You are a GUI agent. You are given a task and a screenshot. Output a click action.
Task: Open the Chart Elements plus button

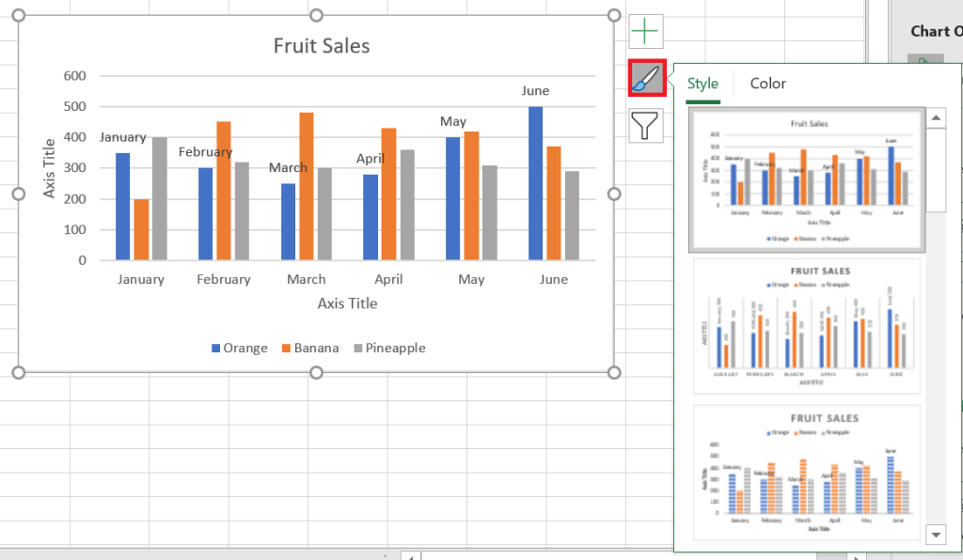click(x=645, y=31)
